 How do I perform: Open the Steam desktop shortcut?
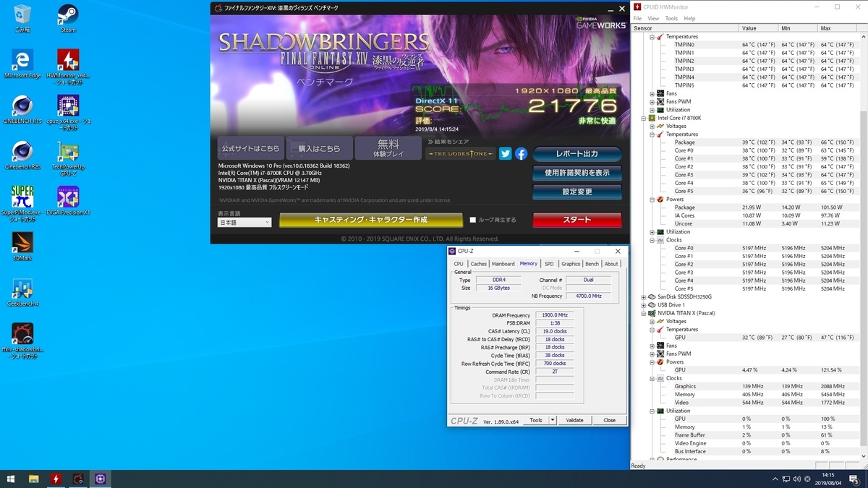[x=68, y=18]
